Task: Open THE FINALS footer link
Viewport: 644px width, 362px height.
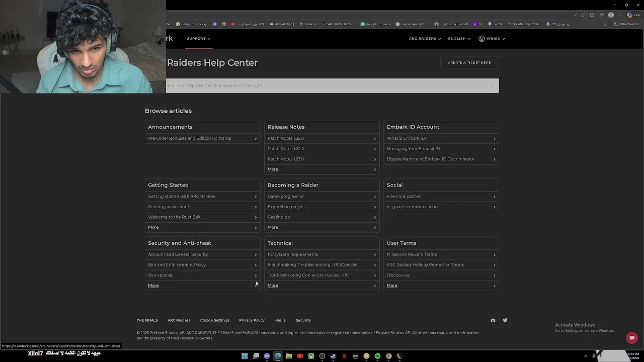Action: pos(147,320)
